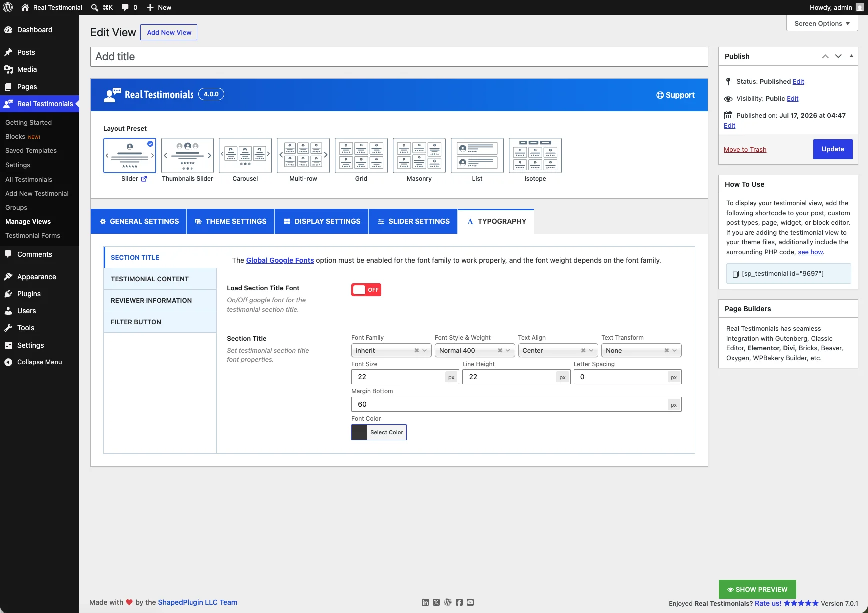Choose the Masonry layout preset
868x613 pixels.
click(x=419, y=155)
